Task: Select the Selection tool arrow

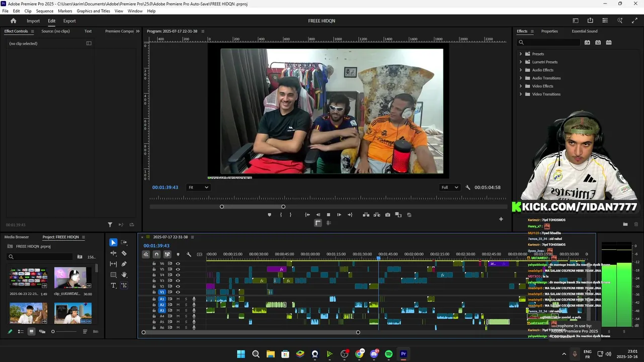Action: point(113,242)
